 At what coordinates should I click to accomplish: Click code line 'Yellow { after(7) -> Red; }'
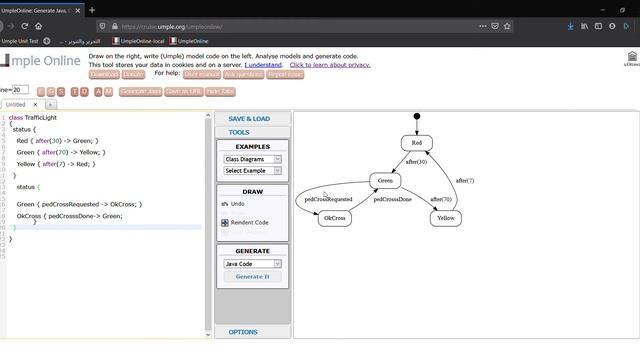coord(56,164)
